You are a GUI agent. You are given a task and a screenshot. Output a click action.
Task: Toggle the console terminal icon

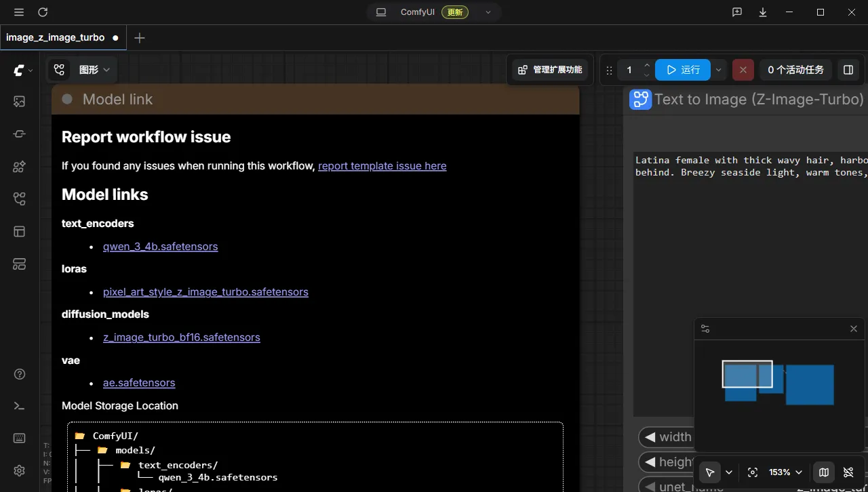coord(19,406)
